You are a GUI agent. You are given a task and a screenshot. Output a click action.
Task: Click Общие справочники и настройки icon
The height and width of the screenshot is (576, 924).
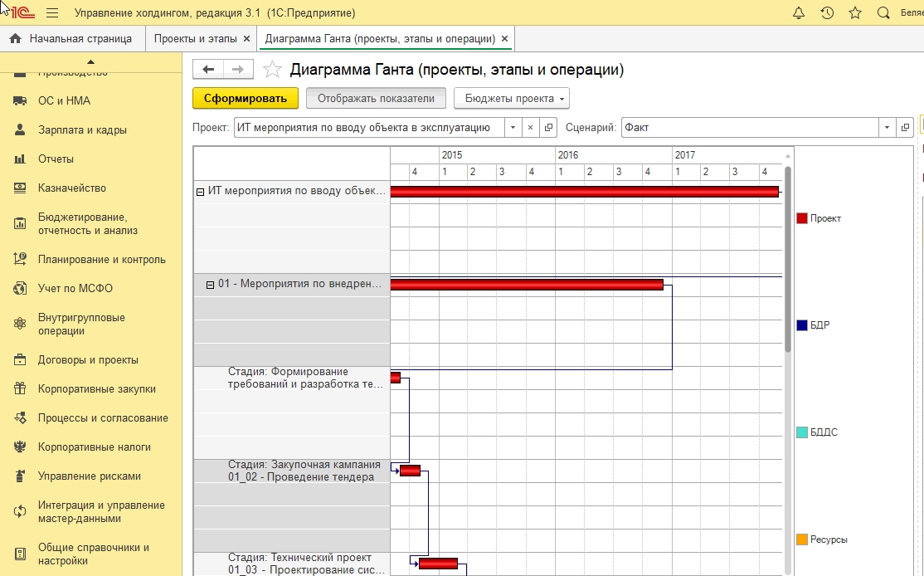pyautogui.click(x=20, y=554)
